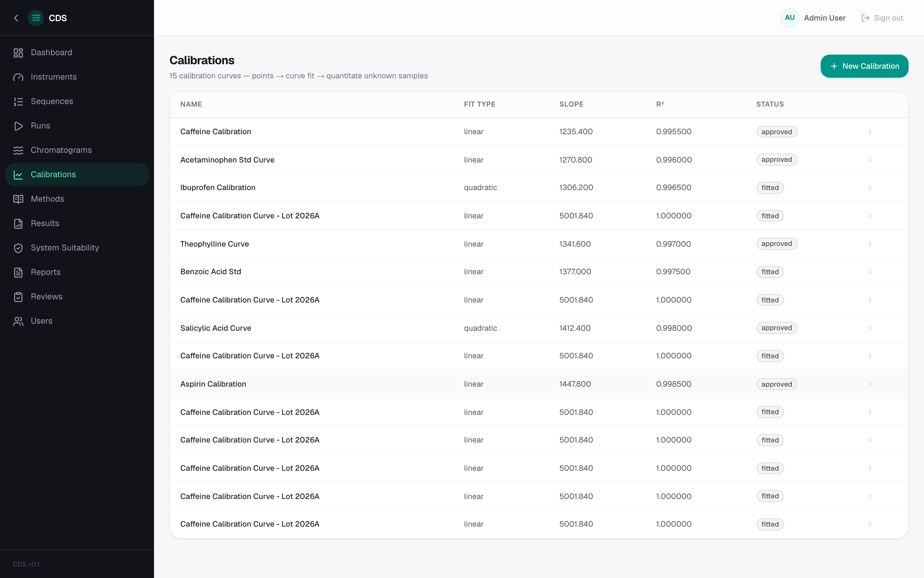Open Acetaminophen Std Curve row chevron

click(x=870, y=160)
